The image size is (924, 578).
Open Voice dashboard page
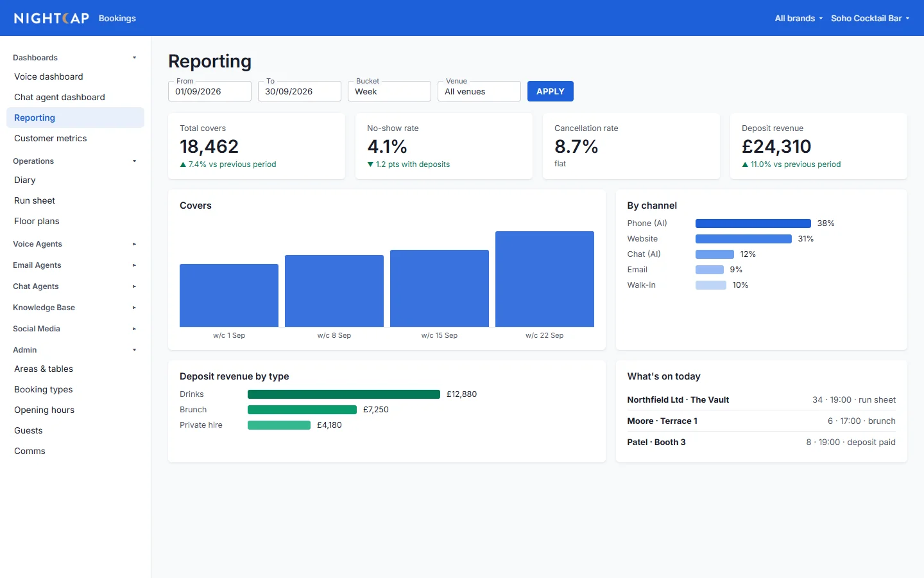(x=75, y=76)
